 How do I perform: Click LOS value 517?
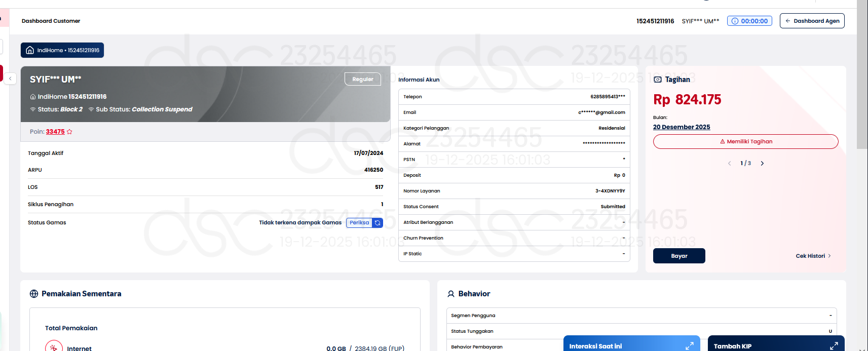(379, 187)
